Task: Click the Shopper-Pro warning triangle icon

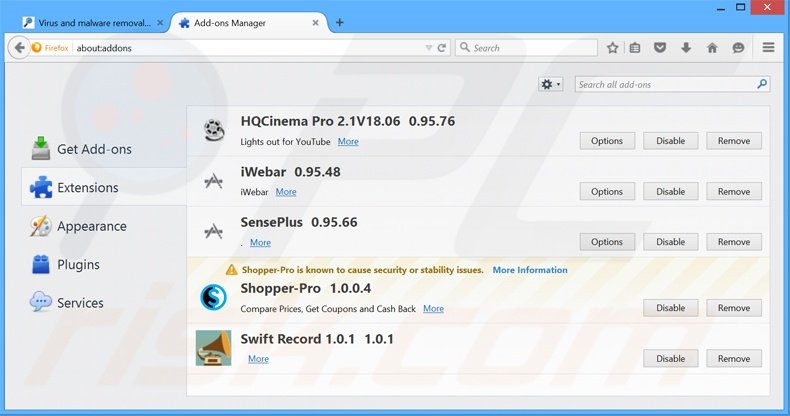Action: pyautogui.click(x=232, y=270)
